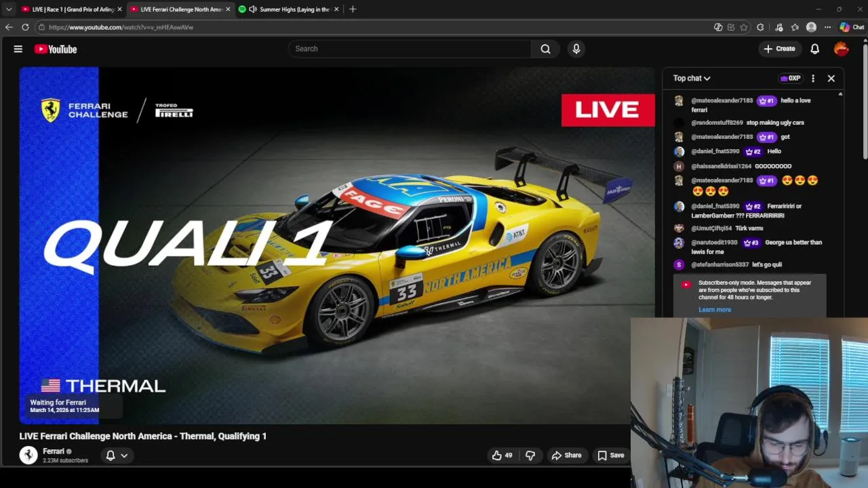The height and width of the screenshot is (488, 868).
Task: Close the Summer Highs tab
Action: pos(336,9)
